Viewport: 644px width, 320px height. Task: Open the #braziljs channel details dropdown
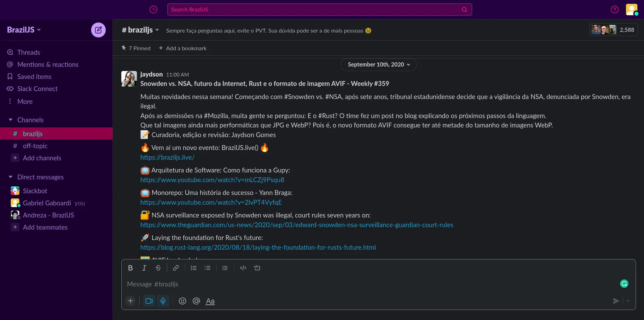tap(140, 30)
